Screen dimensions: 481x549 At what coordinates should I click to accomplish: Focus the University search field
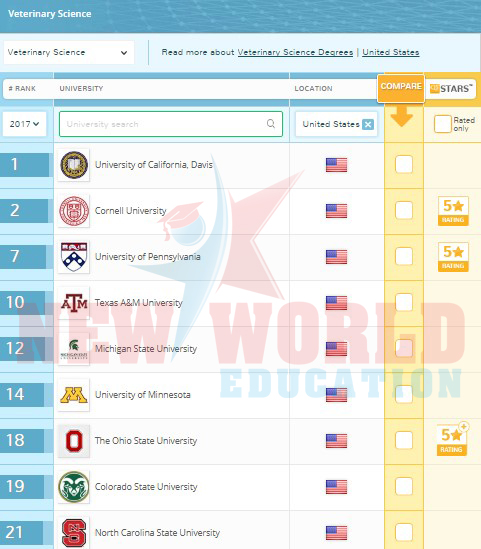point(171,124)
